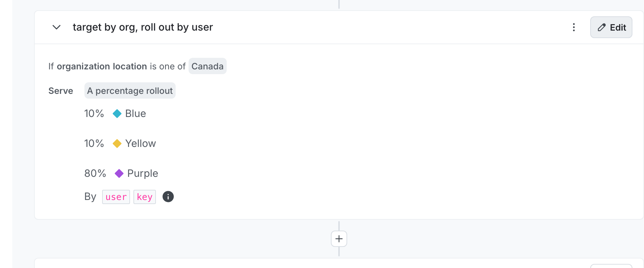Select the yellow diamond variation icon

click(x=117, y=143)
